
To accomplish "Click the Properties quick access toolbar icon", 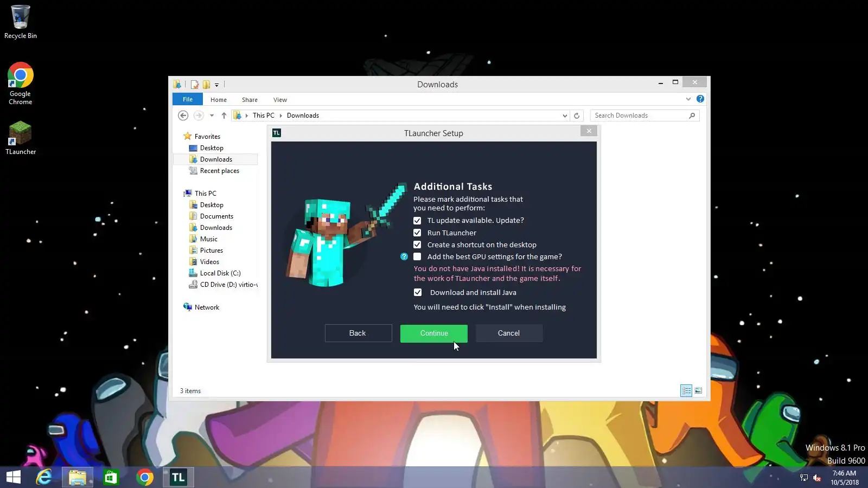I will click(194, 85).
